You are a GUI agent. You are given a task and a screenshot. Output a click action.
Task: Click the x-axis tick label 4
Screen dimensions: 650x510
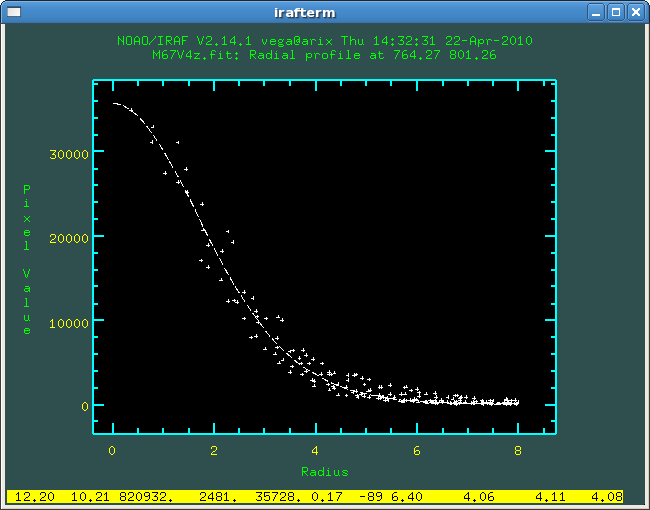[315, 451]
